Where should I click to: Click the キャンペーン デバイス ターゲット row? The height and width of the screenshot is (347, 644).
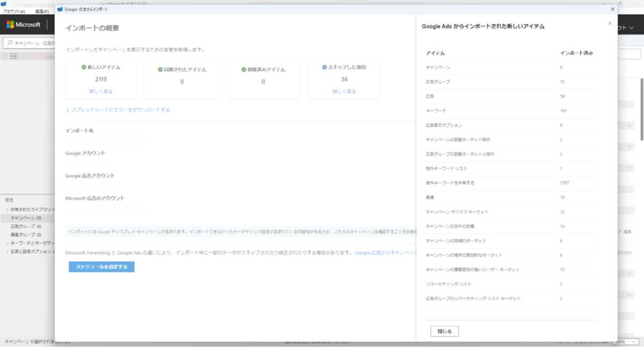click(x=510, y=212)
